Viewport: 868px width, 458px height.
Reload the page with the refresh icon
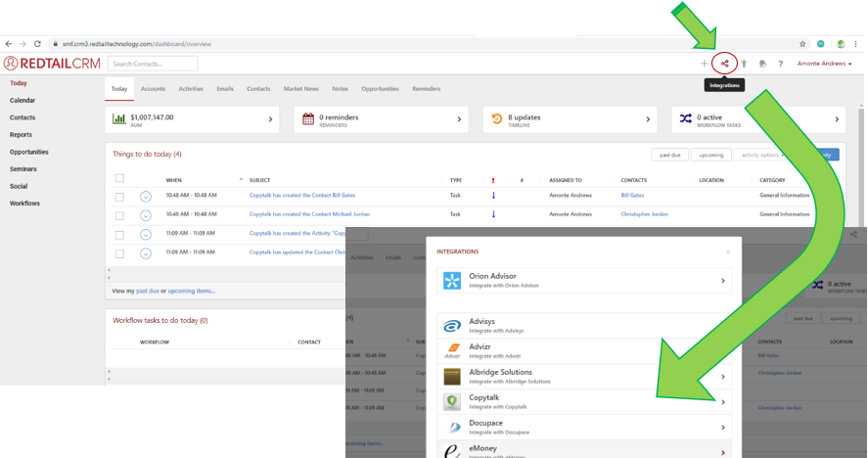(x=37, y=44)
